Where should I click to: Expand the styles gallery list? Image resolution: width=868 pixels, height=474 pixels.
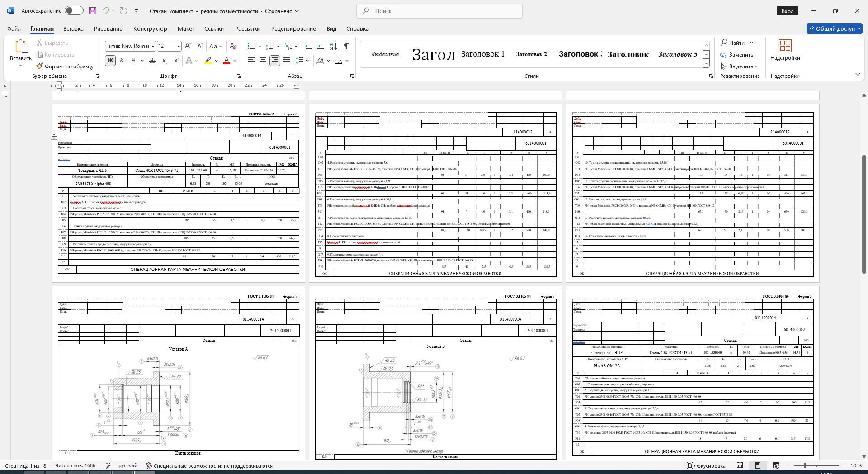(706, 64)
